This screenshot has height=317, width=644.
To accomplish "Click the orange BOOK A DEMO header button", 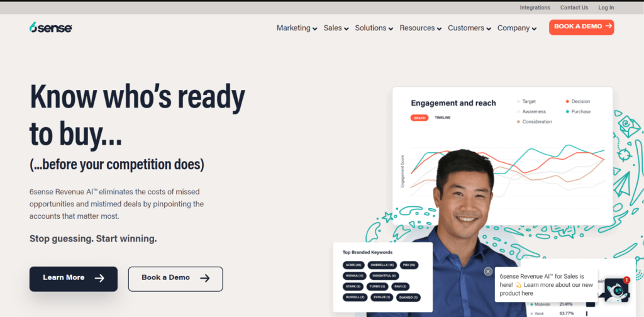I will (582, 27).
